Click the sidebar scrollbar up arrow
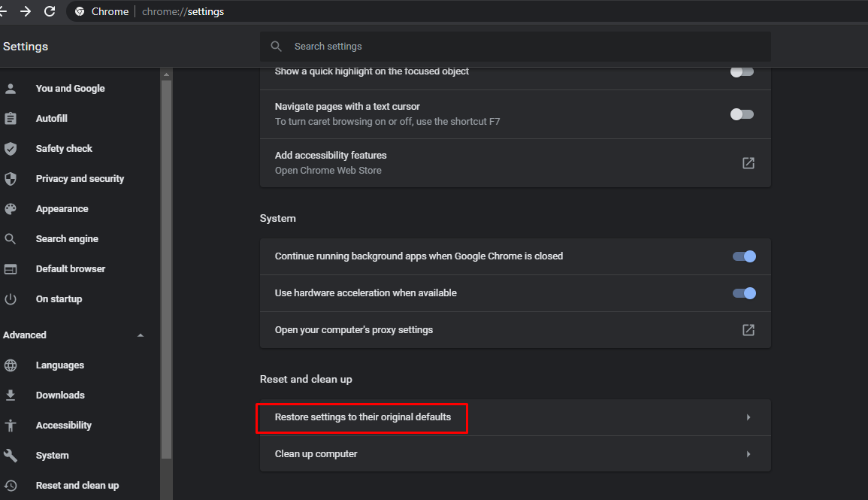This screenshot has width=868, height=500. pos(166,74)
